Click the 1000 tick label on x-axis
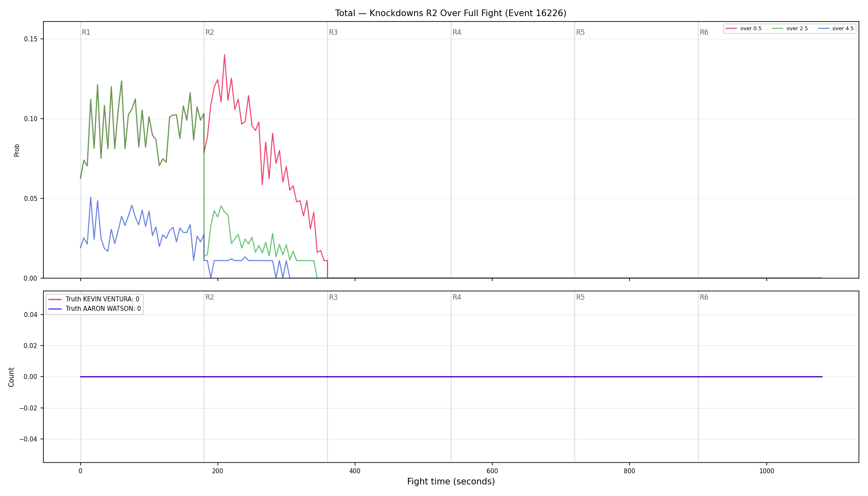The image size is (868, 496). tap(766, 471)
